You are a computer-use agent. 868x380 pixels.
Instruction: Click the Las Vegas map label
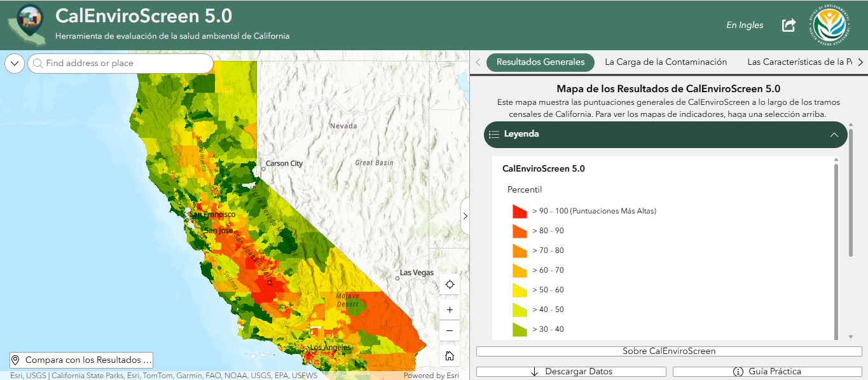[417, 273]
